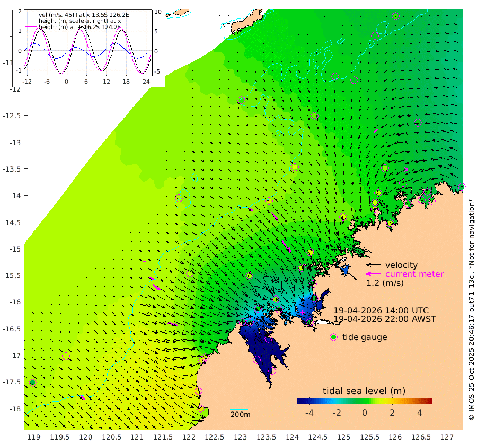477x448 pixels.
Task: Click the black velocity legend arrow
Action: 373,265
